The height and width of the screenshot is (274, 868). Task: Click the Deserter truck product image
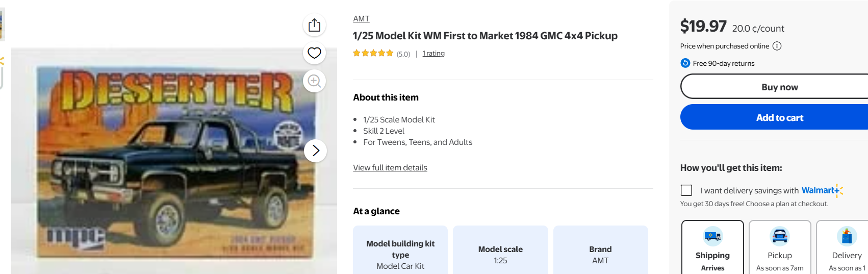168,163
